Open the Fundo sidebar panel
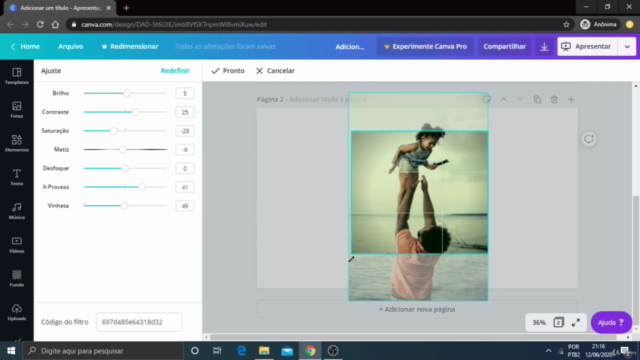This screenshot has height=360, width=640. pos(17,278)
